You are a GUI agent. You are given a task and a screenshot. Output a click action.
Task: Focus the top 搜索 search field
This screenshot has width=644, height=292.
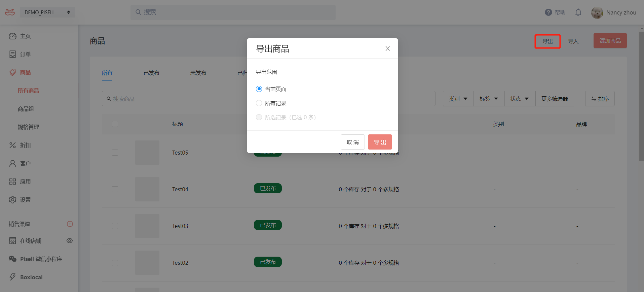233,12
